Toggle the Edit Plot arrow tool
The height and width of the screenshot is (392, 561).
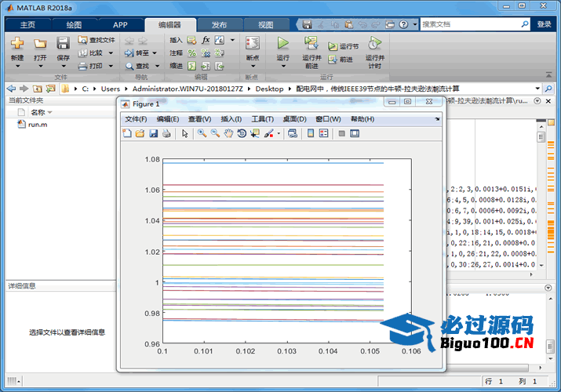185,134
